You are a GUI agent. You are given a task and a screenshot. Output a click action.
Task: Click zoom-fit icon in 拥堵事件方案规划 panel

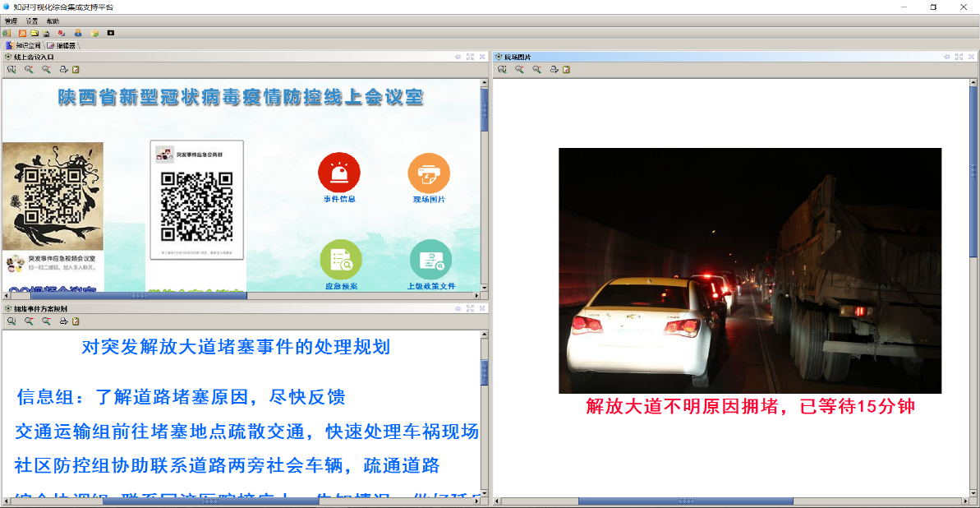coord(12,321)
